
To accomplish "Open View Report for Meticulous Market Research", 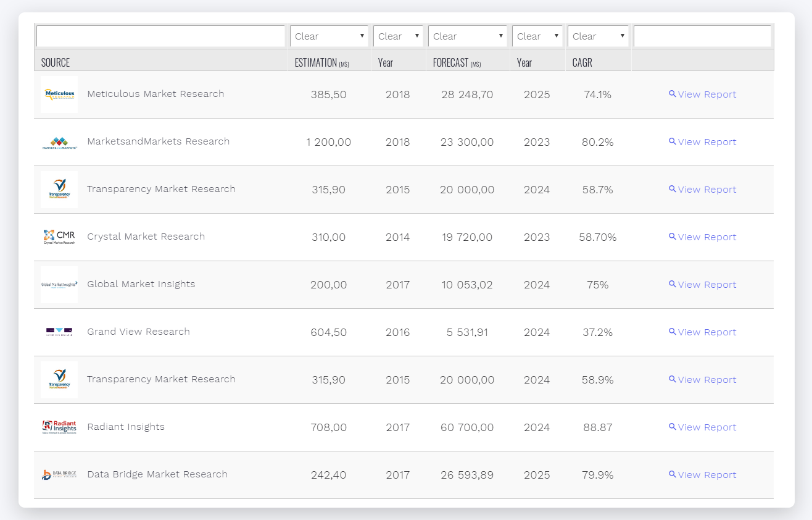I will click(703, 94).
